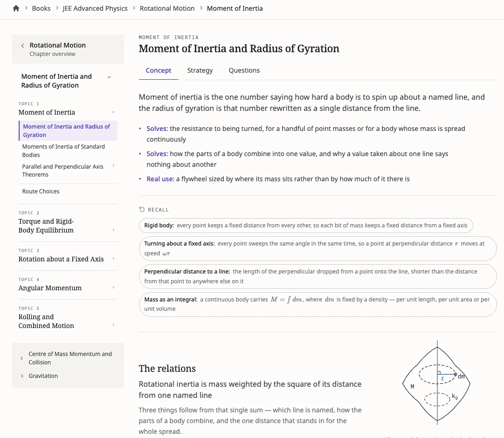504x438 pixels.
Task: Click the Recall refresh icon
Action: 142,210
